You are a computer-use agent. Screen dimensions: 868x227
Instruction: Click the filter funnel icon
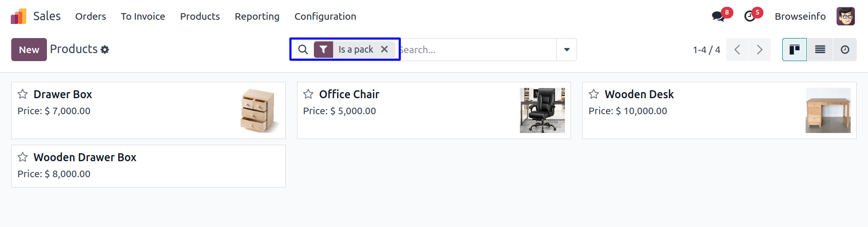pyautogui.click(x=323, y=49)
